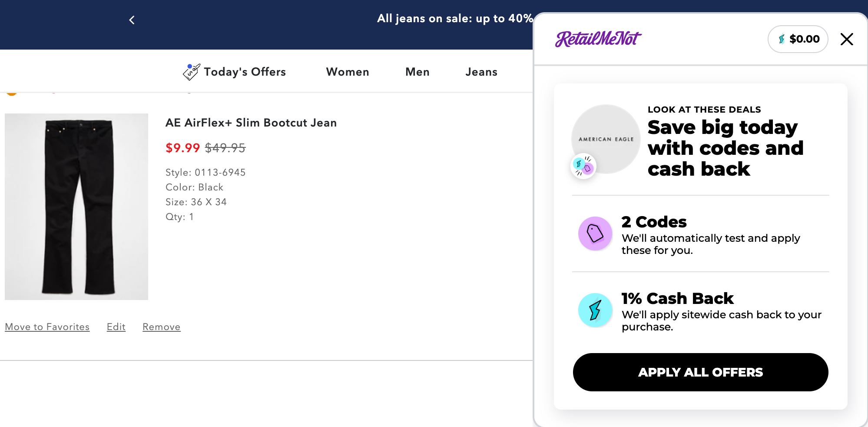The image size is (868, 427).
Task: Open the Men menu
Action: (x=417, y=72)
